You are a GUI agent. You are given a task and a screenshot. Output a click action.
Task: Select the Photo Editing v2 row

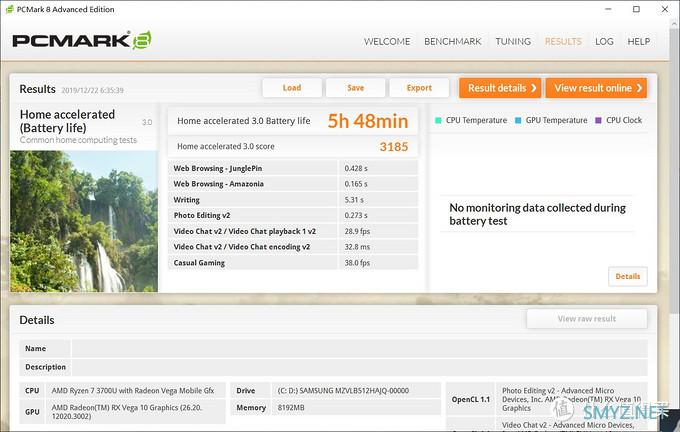point(293,215)
